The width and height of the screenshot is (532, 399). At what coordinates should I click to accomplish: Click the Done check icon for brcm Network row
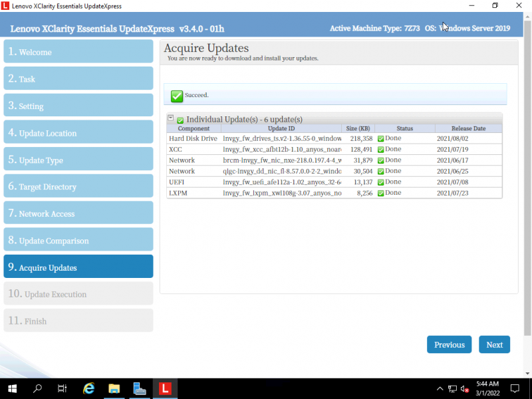[x=380, y=160]
